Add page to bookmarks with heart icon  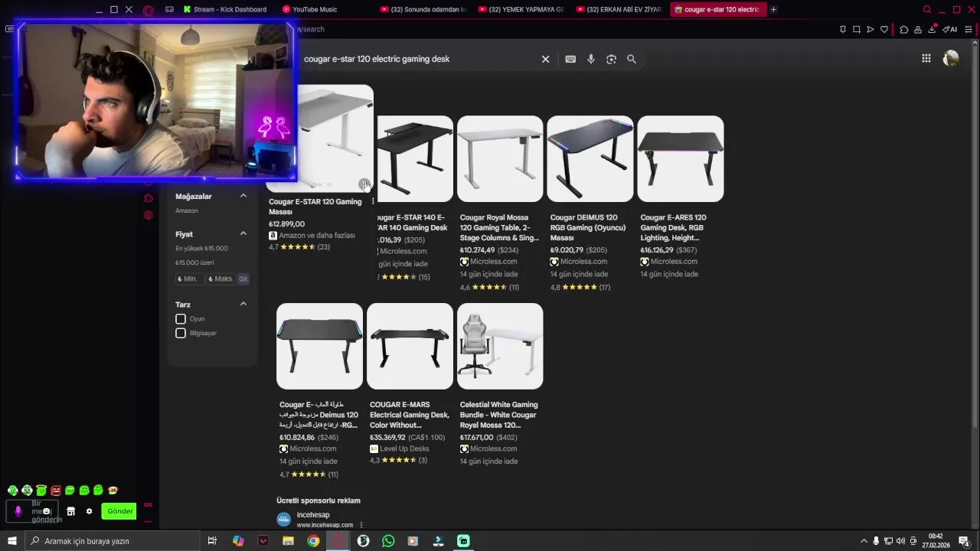tap(884, 29)
